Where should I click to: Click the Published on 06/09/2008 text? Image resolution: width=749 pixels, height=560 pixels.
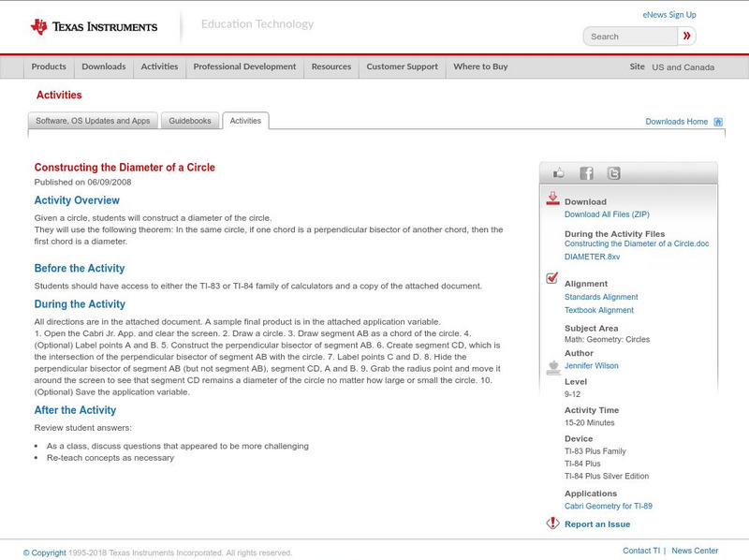click(x=82, y=182)
